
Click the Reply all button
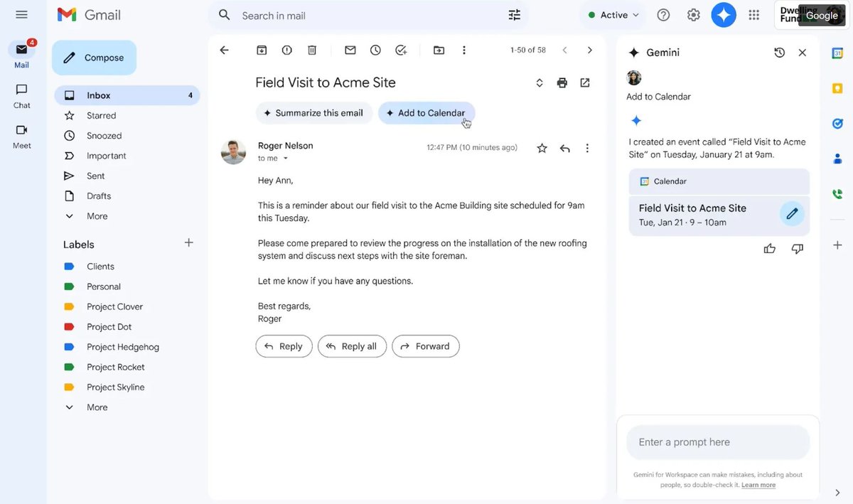pyautogui.click(x=352, y=346)
